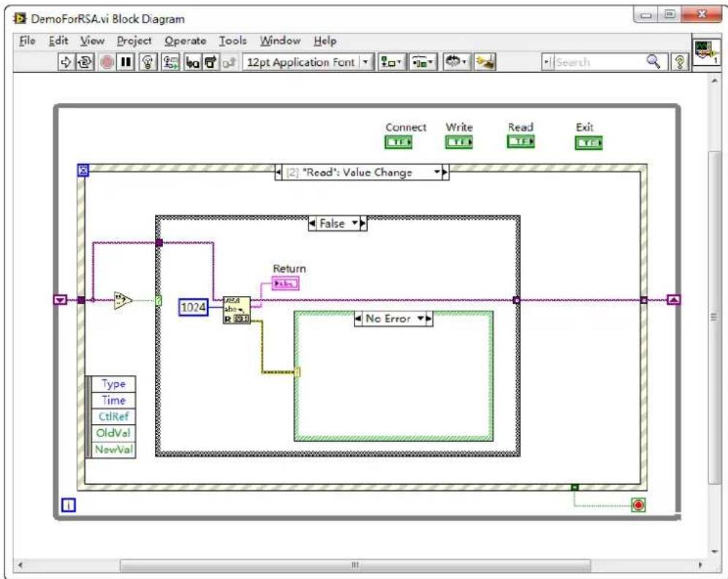
Task: Click the case selector question mark terminal
Action: [x=159, y=300]
